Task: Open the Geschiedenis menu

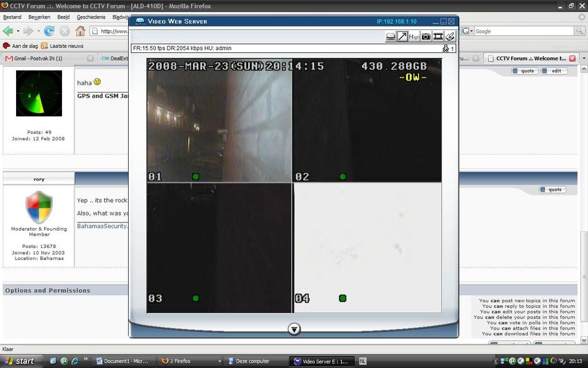Action: click(91, 17)
